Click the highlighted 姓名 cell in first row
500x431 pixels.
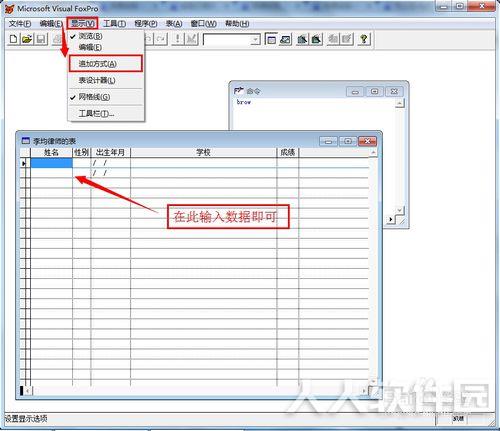(x=51, y=163)
